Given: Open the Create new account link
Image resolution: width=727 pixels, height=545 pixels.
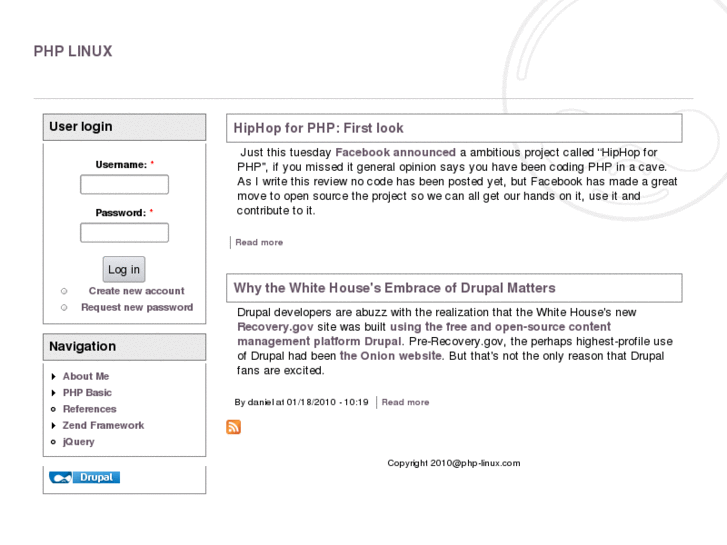Looking at the screenshot, I should (x=136, y=291).
